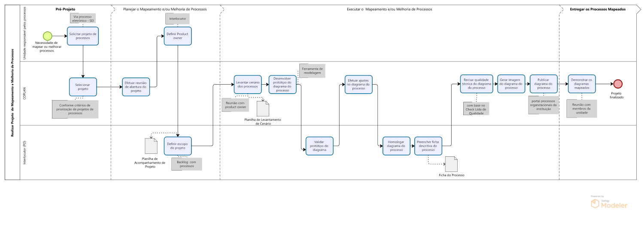Select the Ficha do Processo document icon
The image size is (644, 232).
click(452, 164)
